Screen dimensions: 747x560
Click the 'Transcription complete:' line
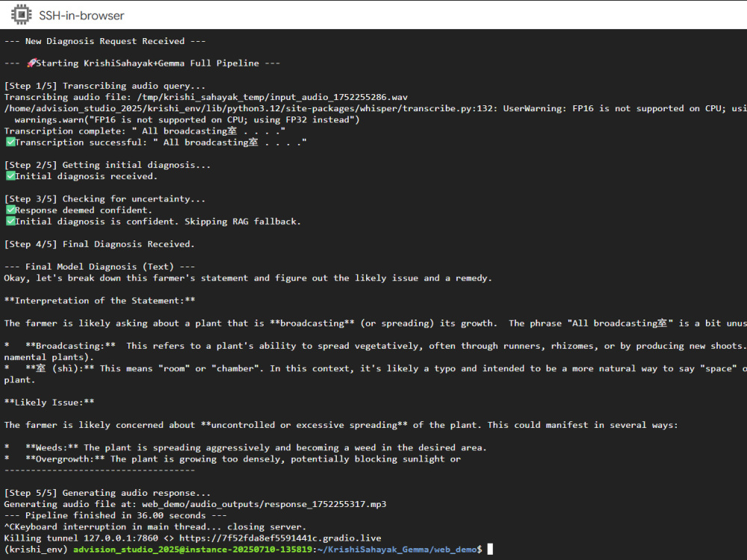point(145,131)
